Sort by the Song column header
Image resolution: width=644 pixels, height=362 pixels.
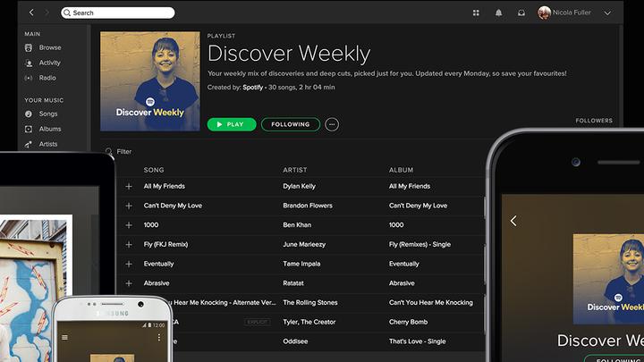[154, 170]
